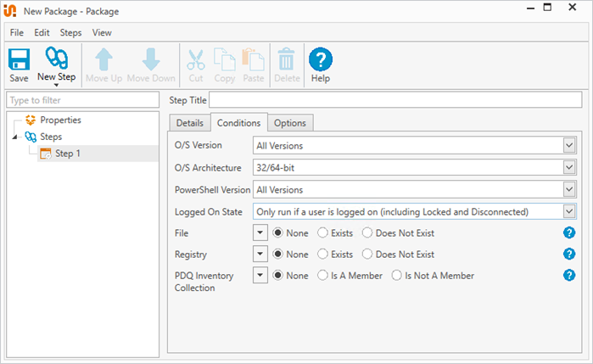Click the Delete trash can icon
Image resolution: width=593 pixels, height=364 pixels.
click(x=286, y=59)
